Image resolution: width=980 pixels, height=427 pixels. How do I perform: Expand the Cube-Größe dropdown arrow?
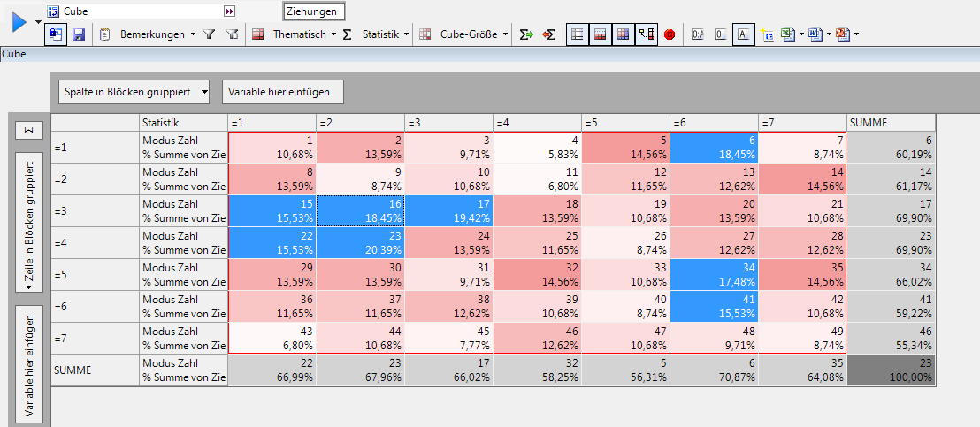point(506,34)
